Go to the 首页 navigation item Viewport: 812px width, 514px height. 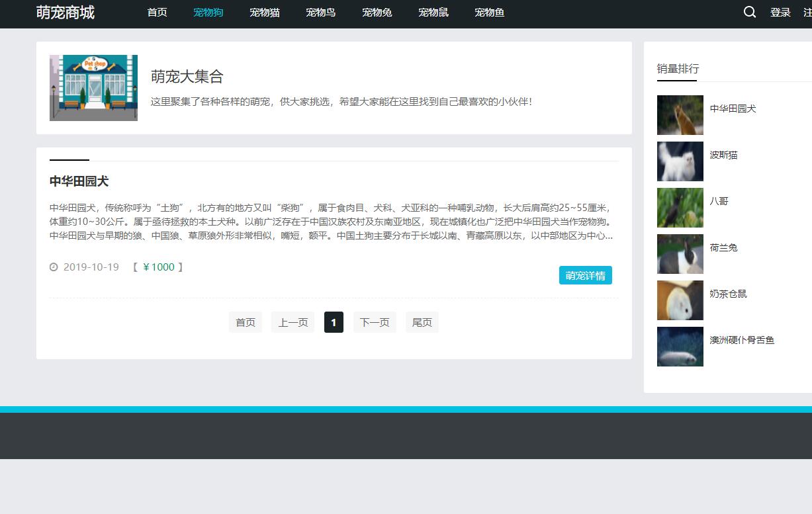point(157,12)
